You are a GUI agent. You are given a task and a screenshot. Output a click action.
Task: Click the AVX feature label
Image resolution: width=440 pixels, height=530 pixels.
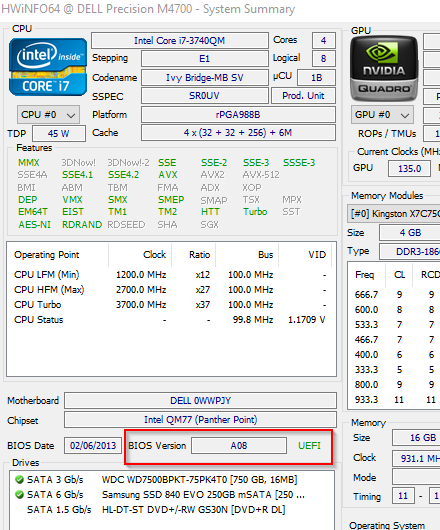tap(168, 175)
